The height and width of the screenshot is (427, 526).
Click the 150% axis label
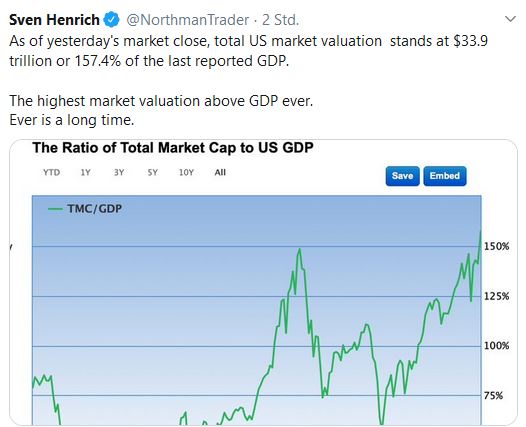[x=496, y=247]
